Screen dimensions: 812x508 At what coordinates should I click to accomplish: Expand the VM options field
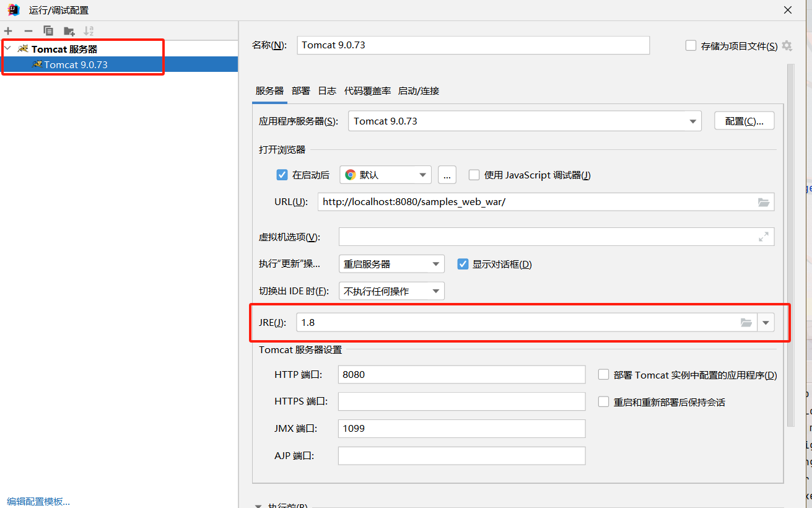[x=763, y=237]
